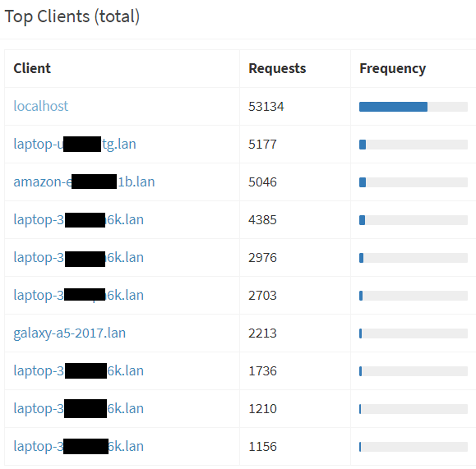Screen dimensions: 476x469
Task: Open the laptop client with 2976 requests
Action: [x=78, y=258]
